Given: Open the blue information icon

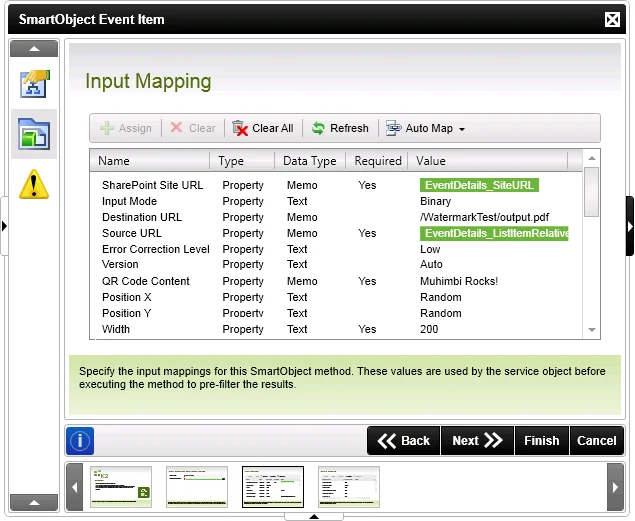Looking at the screenshot, I should point(81,441).
